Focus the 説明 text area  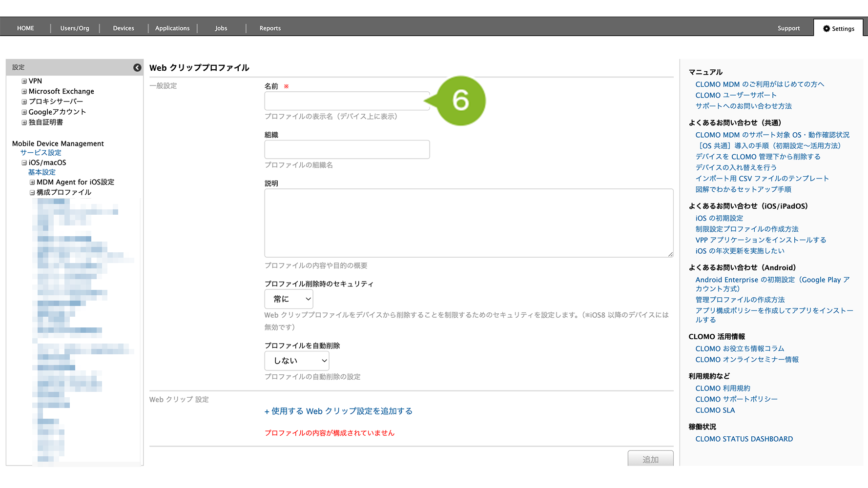[469, 223]
